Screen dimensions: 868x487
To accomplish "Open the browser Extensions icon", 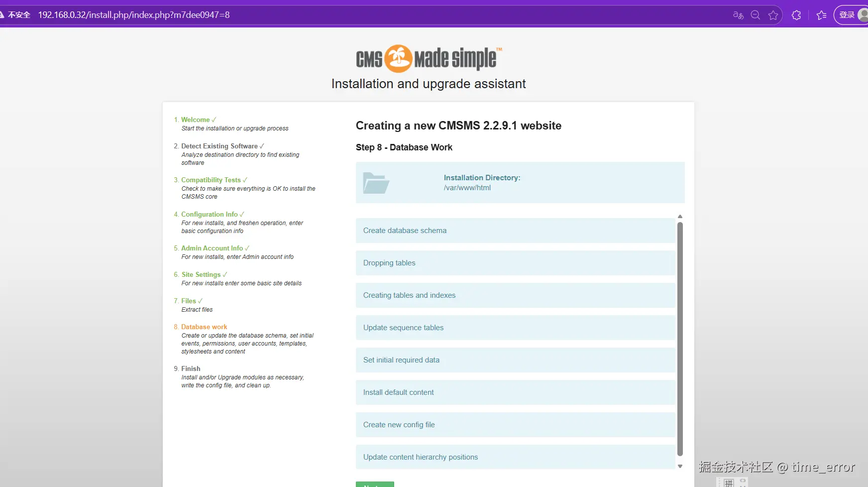I will [x=796, y=15].
